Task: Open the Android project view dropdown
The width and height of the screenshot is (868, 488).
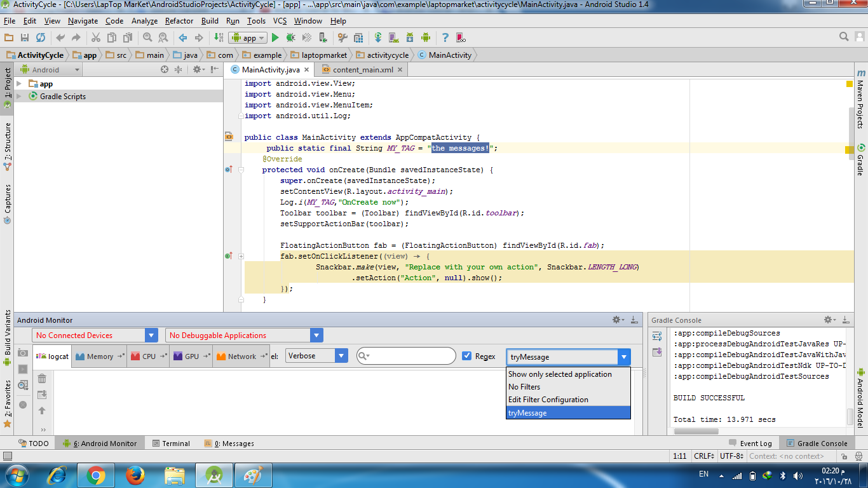Action: tap(51, 70)
